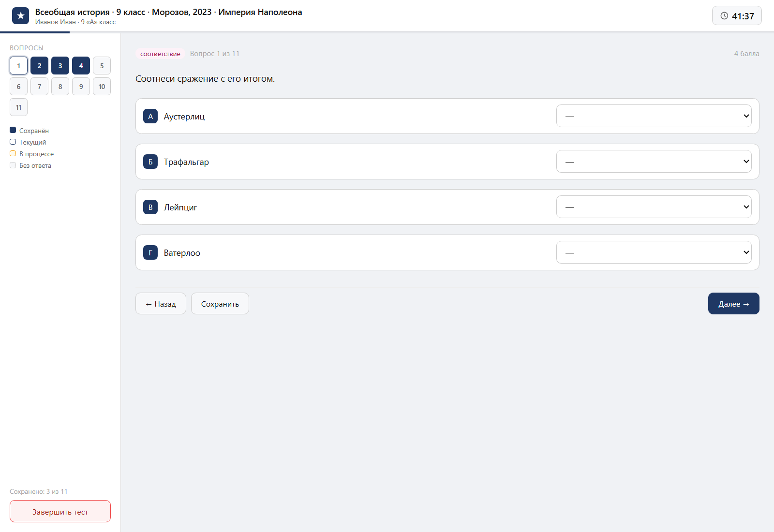The height and width of the screenshot is (532, 774).
Task: Expand the Трафальгар outcome dropdown
Action: [x=654, y=162]
